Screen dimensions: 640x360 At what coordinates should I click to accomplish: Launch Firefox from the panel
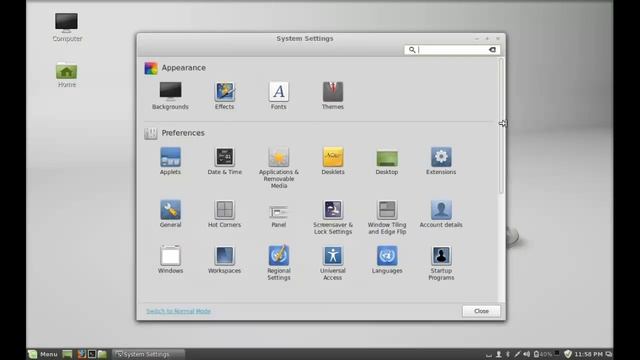[82, 354]
